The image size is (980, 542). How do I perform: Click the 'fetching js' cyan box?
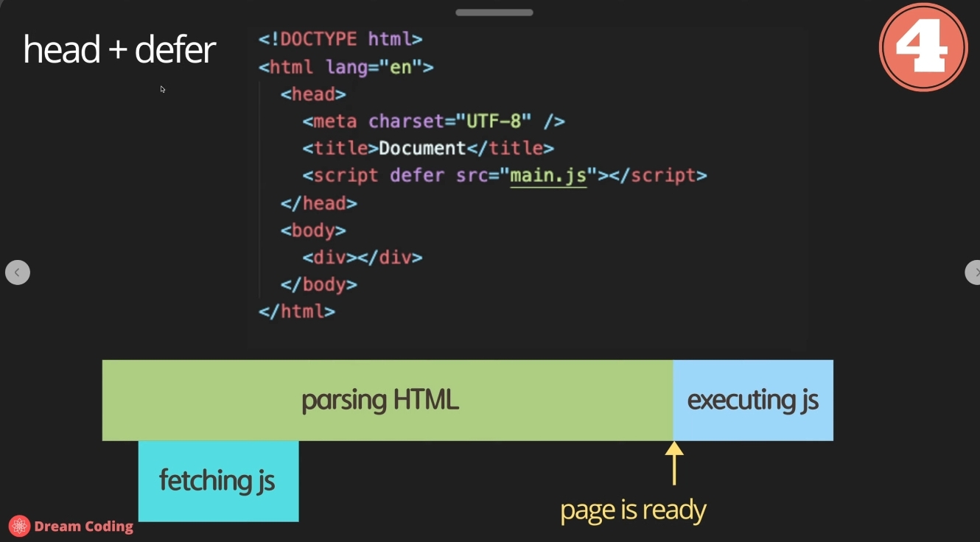coord(218,481)
